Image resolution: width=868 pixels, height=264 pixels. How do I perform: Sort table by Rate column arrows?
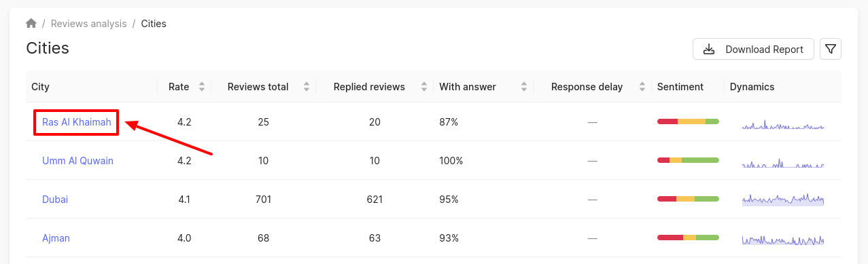click(201, 87)
